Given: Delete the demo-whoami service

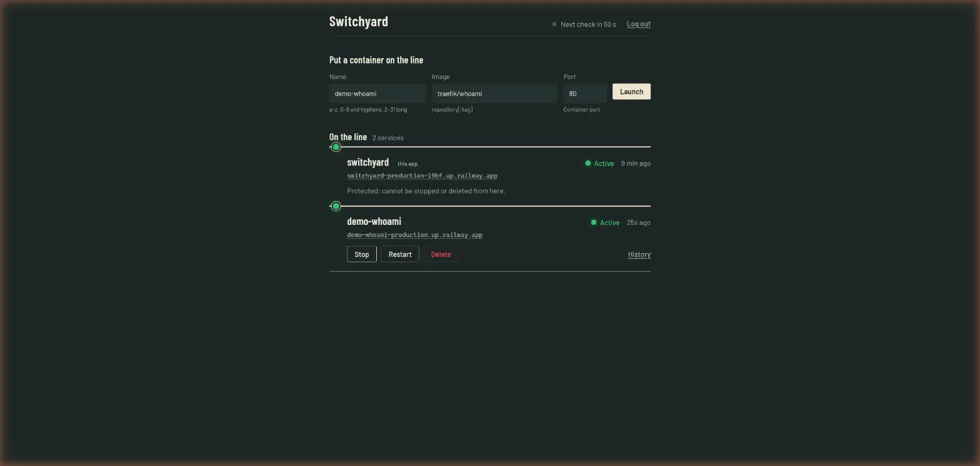Looking at the screenshot, I should coord(441,254).
